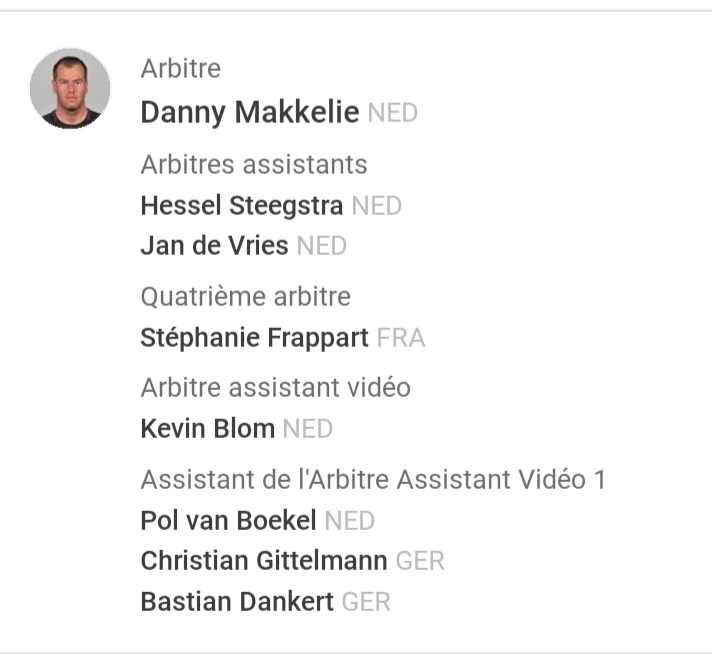Select video assistant Kevin Blom

[207, 430]
